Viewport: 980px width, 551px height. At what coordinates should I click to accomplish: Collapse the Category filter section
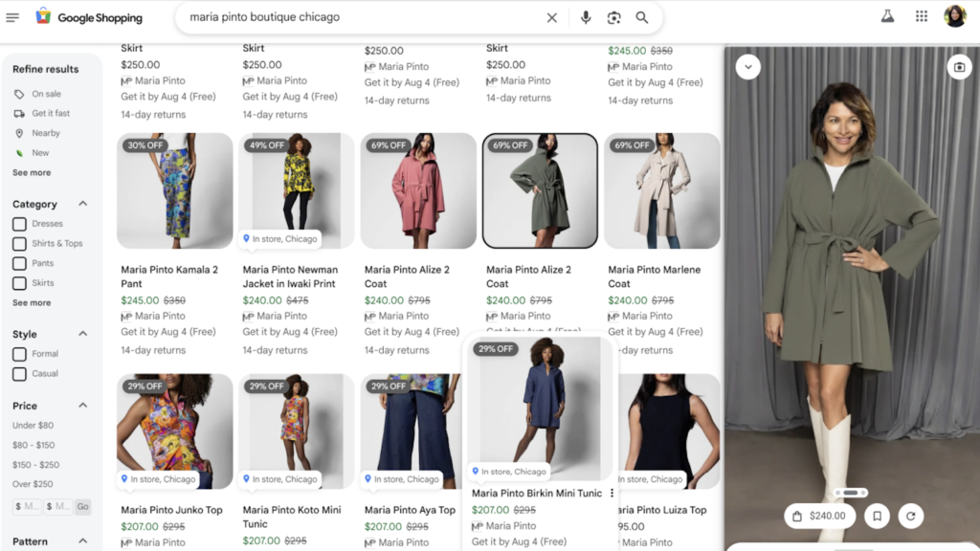[82, 203]
